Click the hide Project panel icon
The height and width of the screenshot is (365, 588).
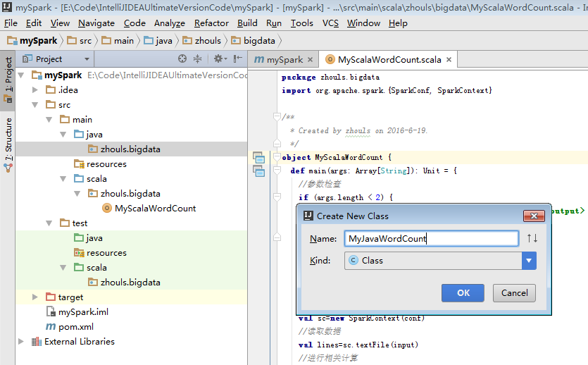[x=238, y=58]
